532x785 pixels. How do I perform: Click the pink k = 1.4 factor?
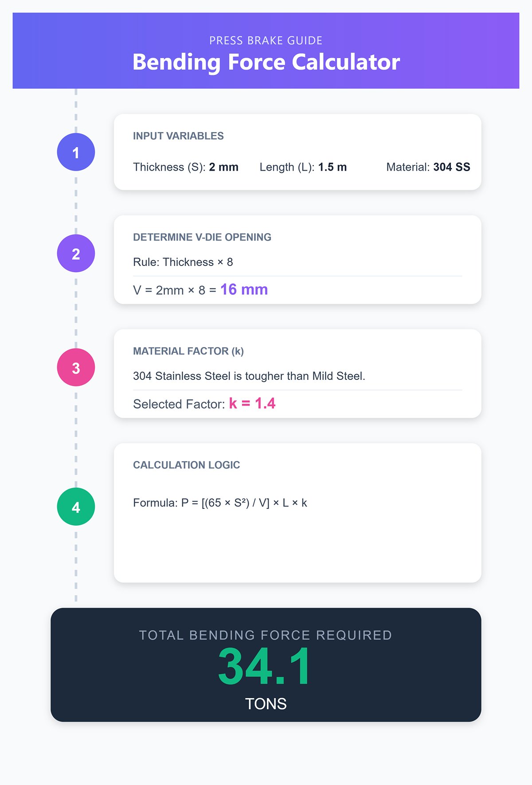[x=252, y=403]
